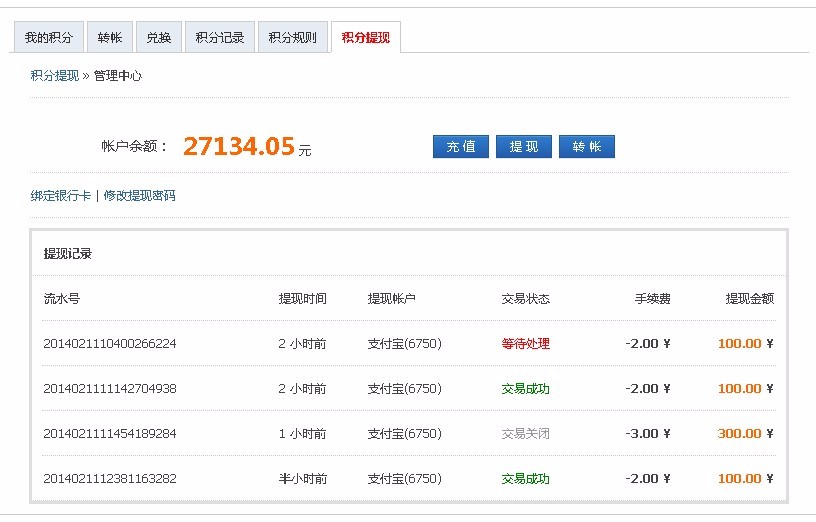This screenshot has width=816, height=522.
Task: Click the 修改提现密码 link
Action: tap(139, 196)
